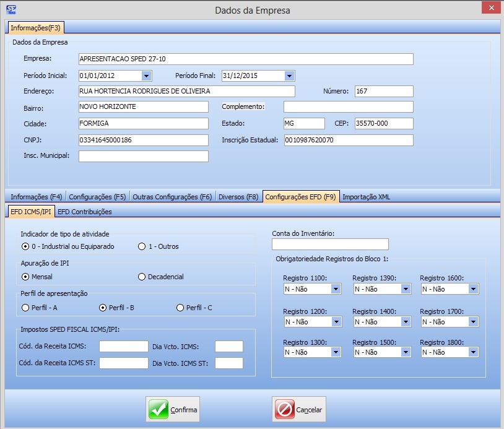
Task: Switch to the EFD Contribuições tab
Action: [84, 212]
